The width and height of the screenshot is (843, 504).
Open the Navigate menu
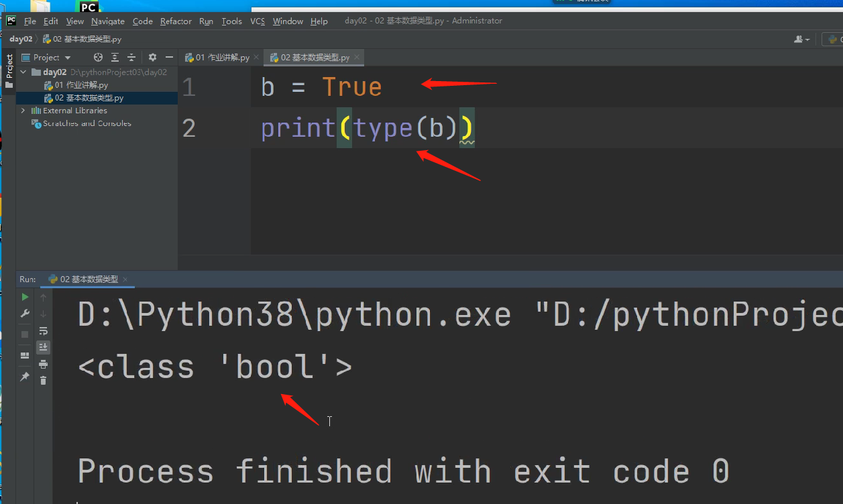click(x=108, y=21)
